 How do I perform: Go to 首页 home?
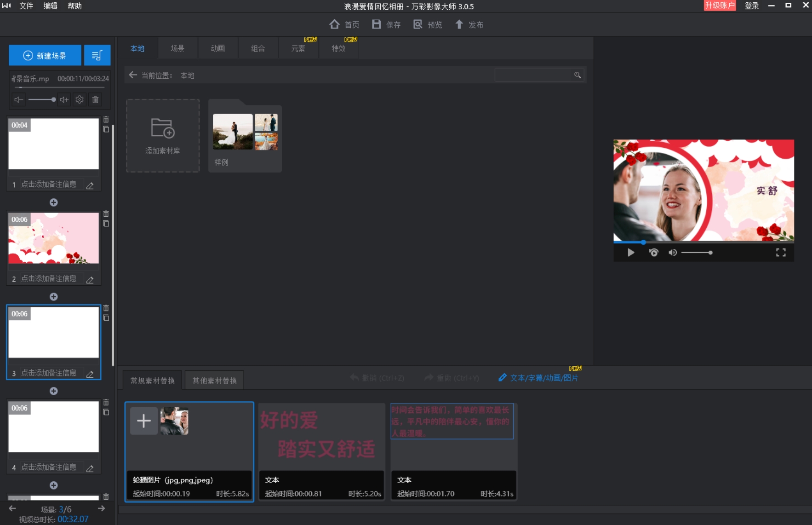click(x=344, y=24)
